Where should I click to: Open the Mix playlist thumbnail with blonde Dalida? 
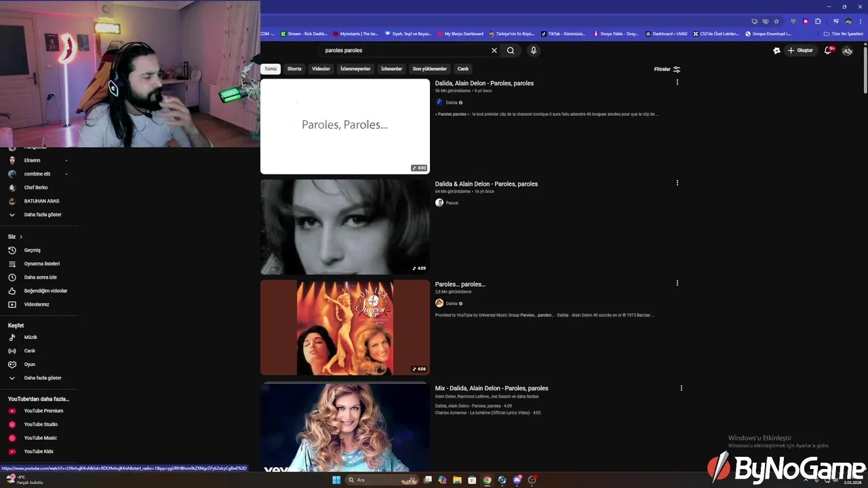[345, 427]
